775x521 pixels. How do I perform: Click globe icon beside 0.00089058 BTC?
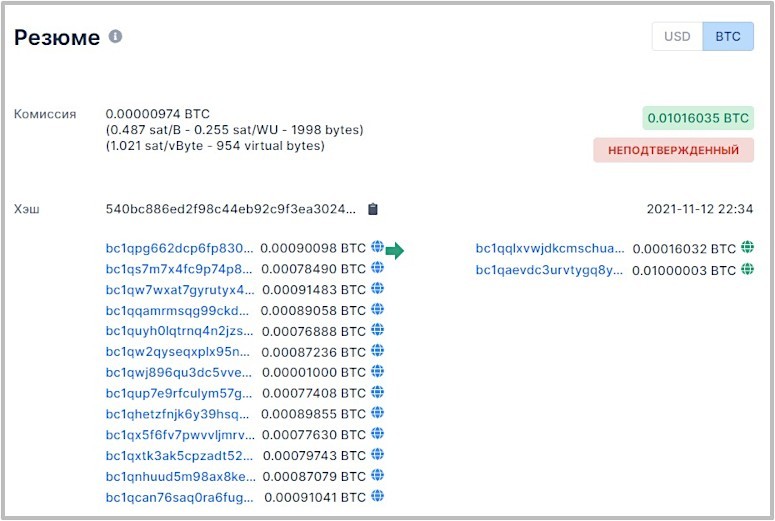pyautogui.click(x=378, y=309)
